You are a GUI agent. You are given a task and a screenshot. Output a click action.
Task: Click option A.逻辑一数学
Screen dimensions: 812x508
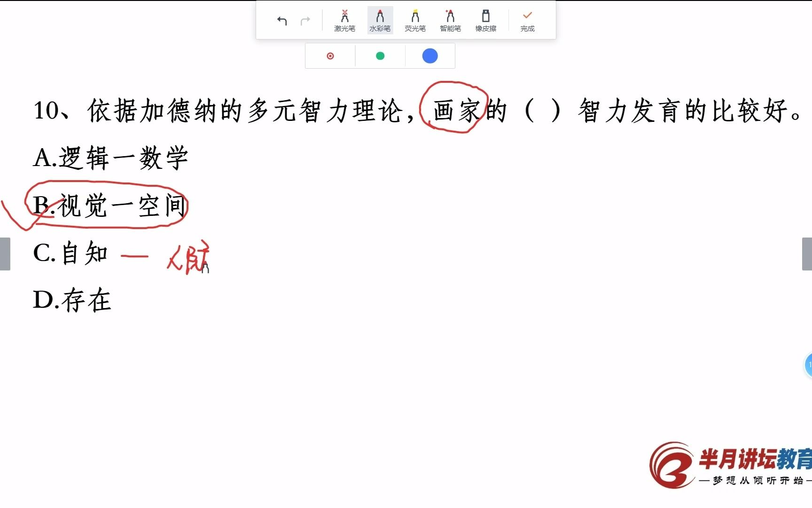(111, 158)
